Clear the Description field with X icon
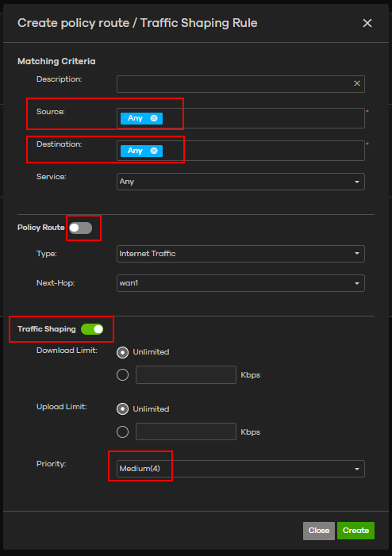The height and width of the screenshot is (556, 392). pos(357,83)
